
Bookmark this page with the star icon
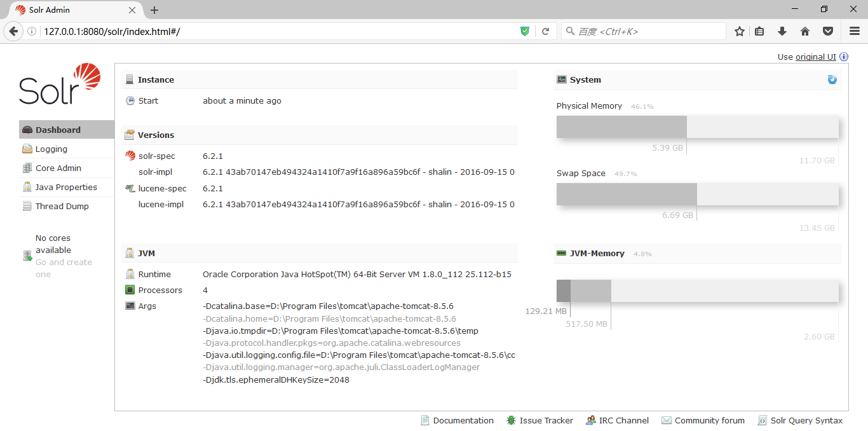click(x=740, y=31)
